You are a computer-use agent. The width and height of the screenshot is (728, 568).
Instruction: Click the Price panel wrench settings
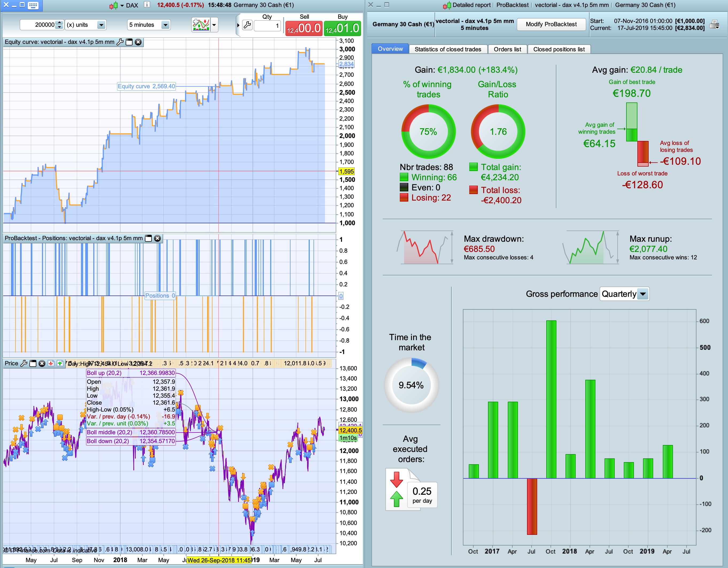tap(24, 363)
